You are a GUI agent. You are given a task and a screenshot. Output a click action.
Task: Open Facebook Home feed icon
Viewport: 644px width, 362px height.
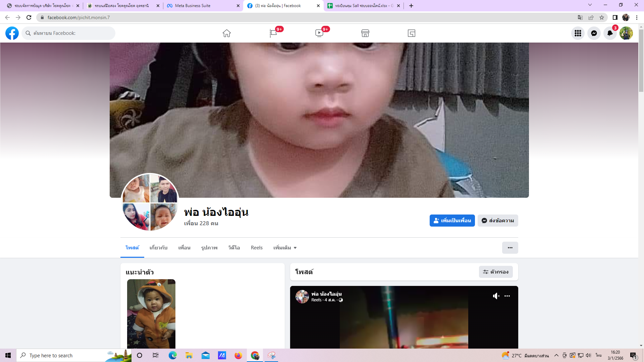click(x=227, y=33)
